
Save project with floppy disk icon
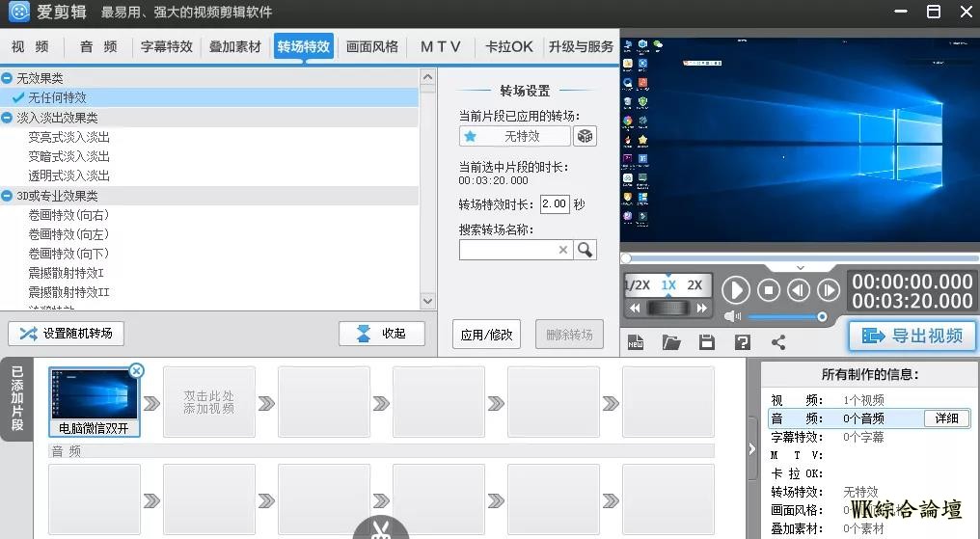point(707,342)
